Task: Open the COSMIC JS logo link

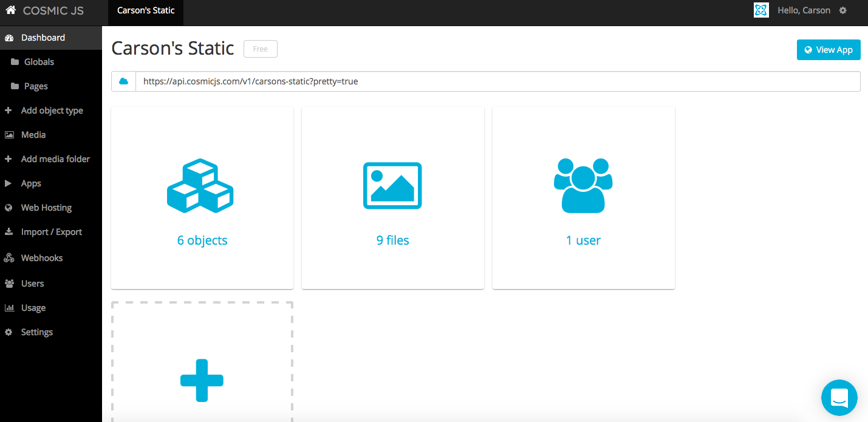Action: click(x=53, y=11)
